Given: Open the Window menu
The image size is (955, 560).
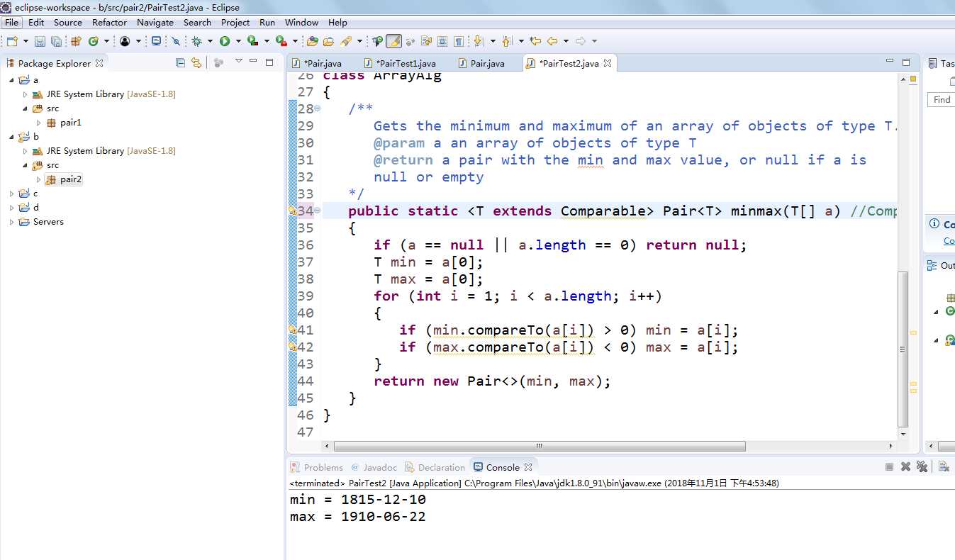Looking at the screenshot, I should click(x=301, y=22).
